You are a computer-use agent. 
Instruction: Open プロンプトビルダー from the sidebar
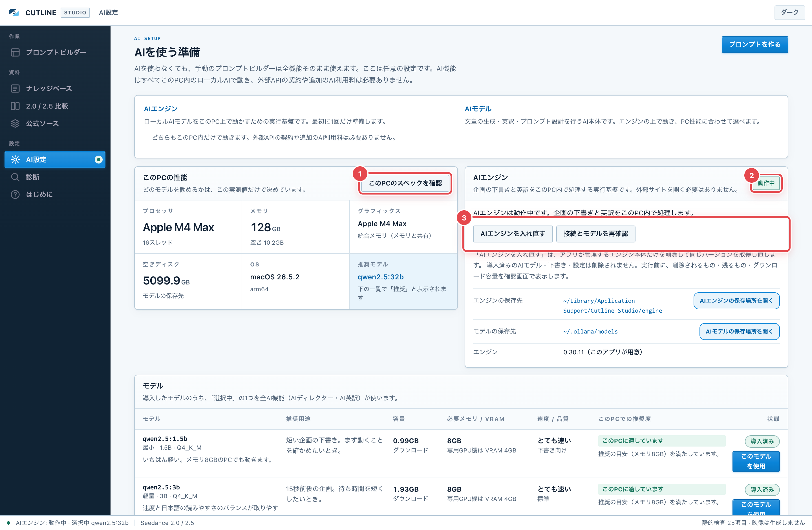55,52
